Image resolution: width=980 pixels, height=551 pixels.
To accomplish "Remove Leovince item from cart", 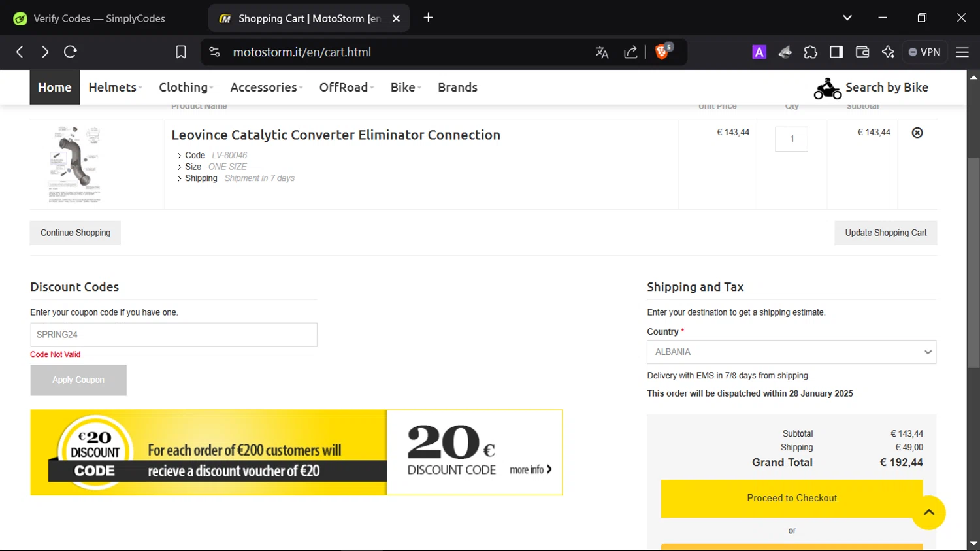I will point(917,133).
